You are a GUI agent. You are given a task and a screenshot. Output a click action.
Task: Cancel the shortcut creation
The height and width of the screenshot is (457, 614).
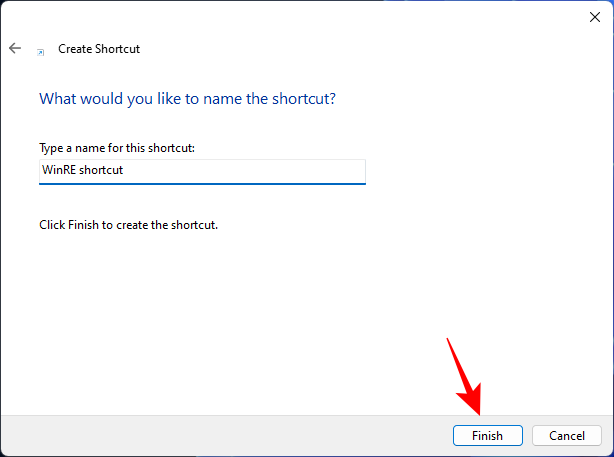point(567,435)
